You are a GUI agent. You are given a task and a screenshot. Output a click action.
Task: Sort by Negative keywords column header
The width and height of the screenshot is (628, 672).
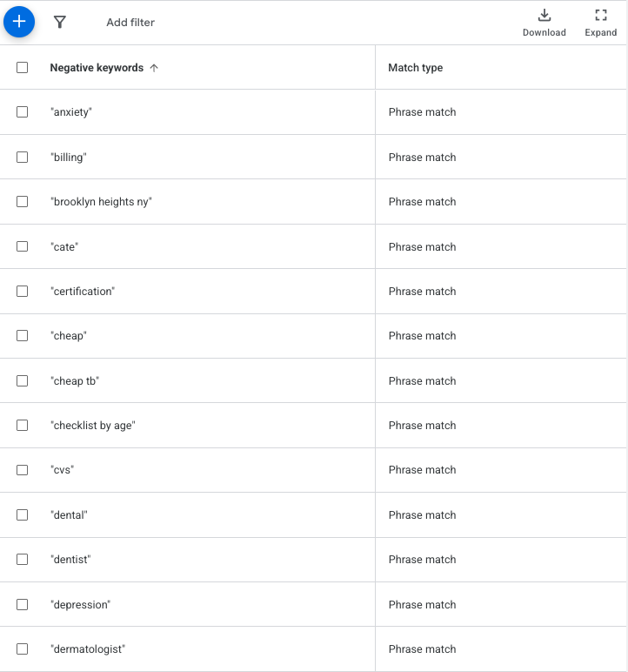(97, 68)
